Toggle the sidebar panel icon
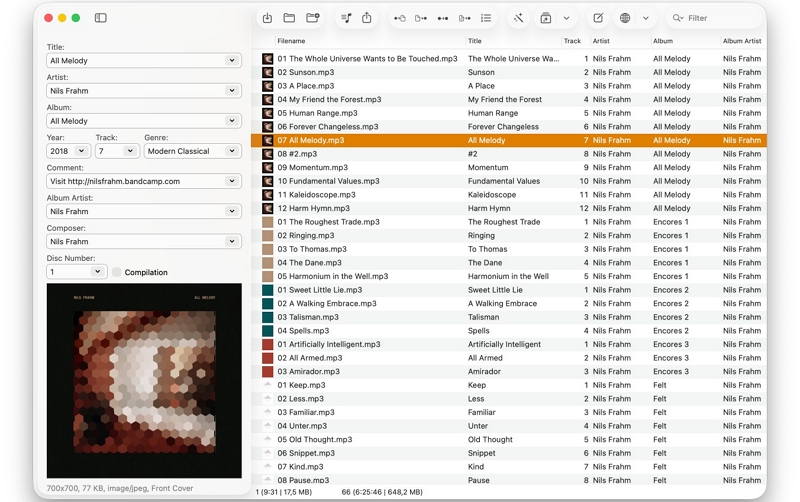Viewport: 800px width, 502px height. point(101,18)
